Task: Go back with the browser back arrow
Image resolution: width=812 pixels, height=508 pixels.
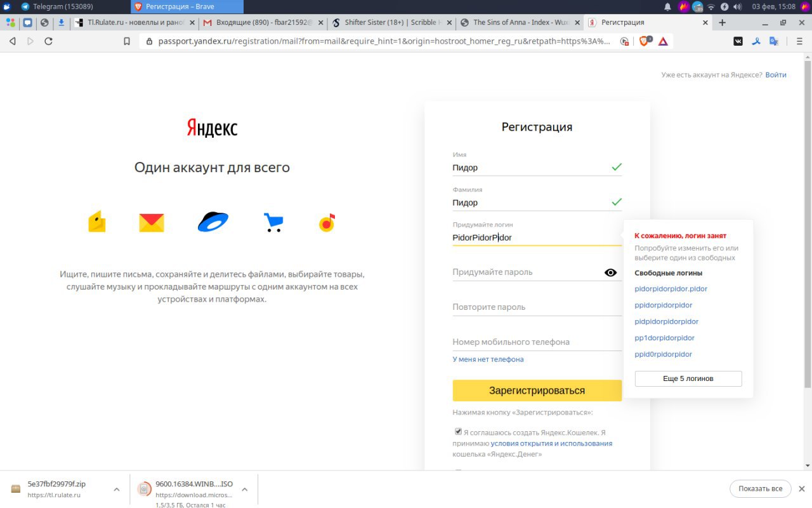Action: [12, 41]
